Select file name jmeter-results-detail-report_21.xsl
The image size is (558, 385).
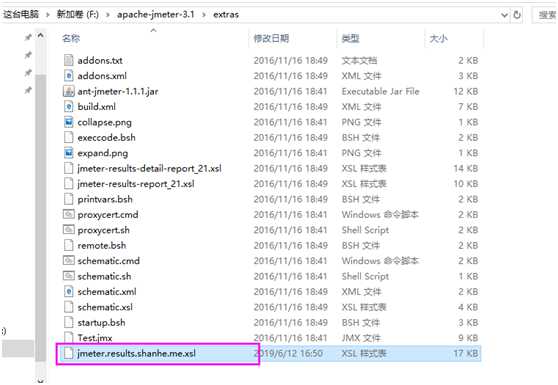pyautogui.click(x=149, y=169)
